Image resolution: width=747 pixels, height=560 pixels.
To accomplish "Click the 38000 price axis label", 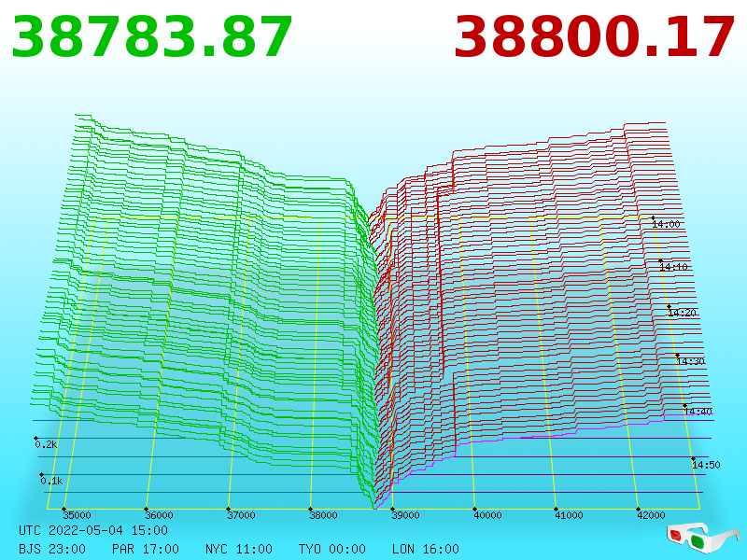I will click(x=323, y=515).
